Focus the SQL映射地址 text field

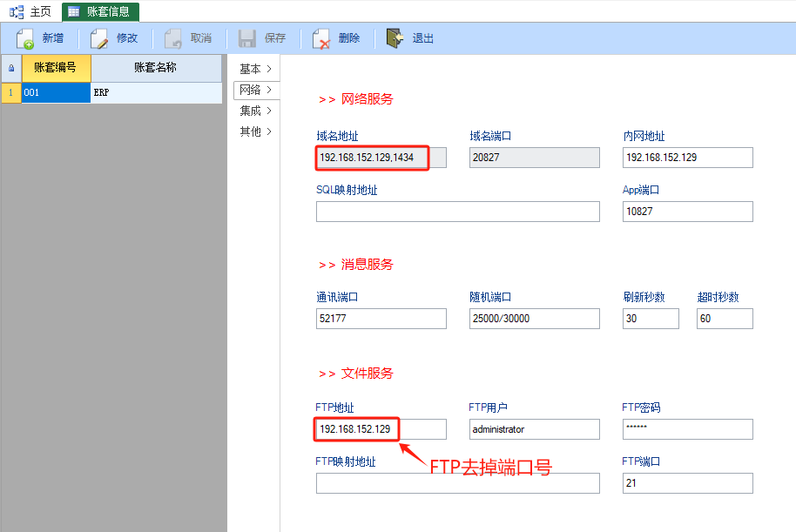(457, 212)
